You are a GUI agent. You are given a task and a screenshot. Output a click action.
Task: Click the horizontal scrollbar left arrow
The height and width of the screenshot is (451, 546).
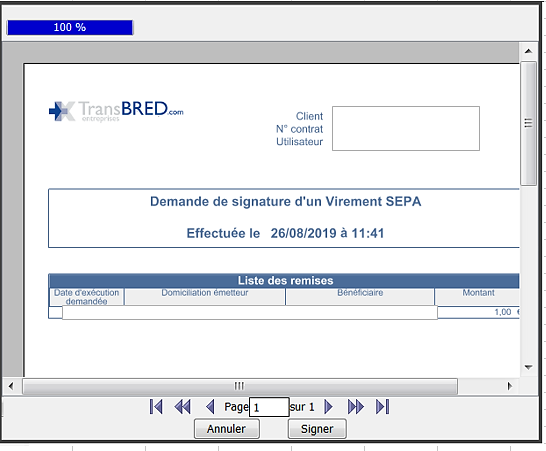click(x=11, y=386)
